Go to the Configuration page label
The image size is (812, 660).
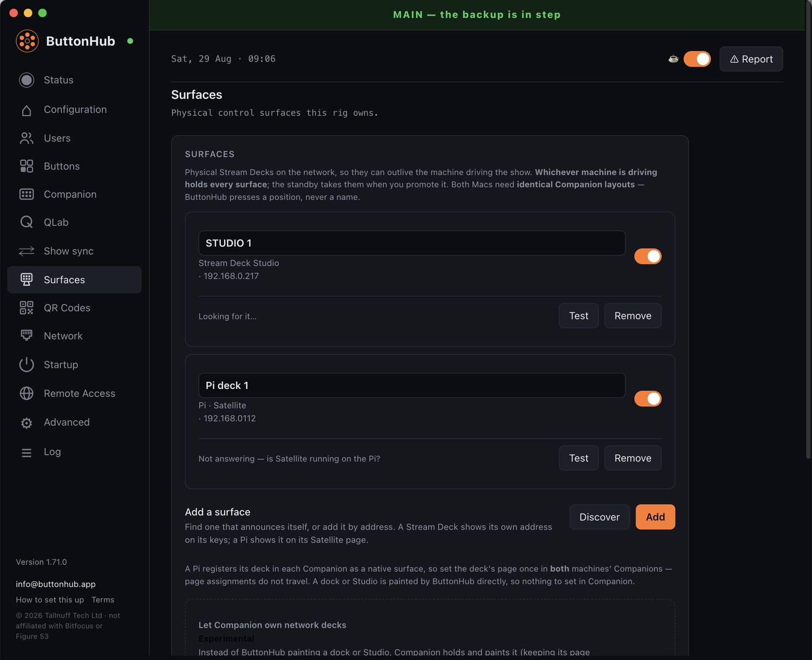click(x=75, y=109)
